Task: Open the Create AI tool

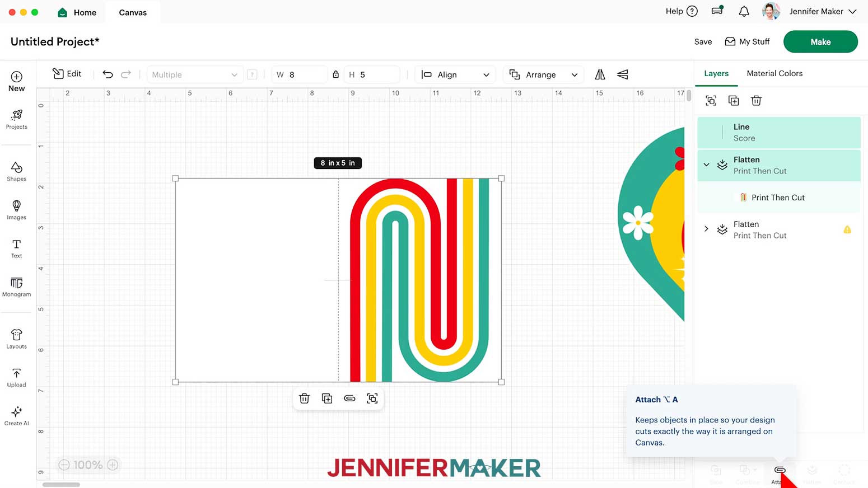Action: tap(17, 416)
